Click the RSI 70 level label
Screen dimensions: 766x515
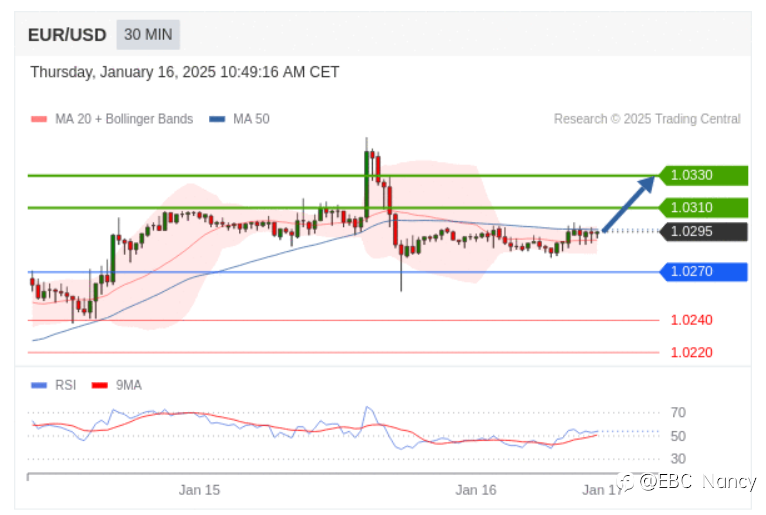(x=678, y=413)
